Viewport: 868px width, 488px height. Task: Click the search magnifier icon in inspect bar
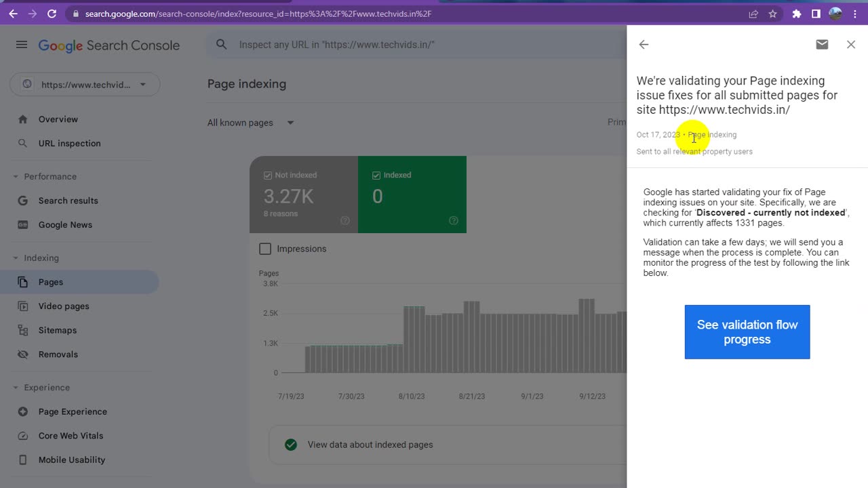pos(221,45)
